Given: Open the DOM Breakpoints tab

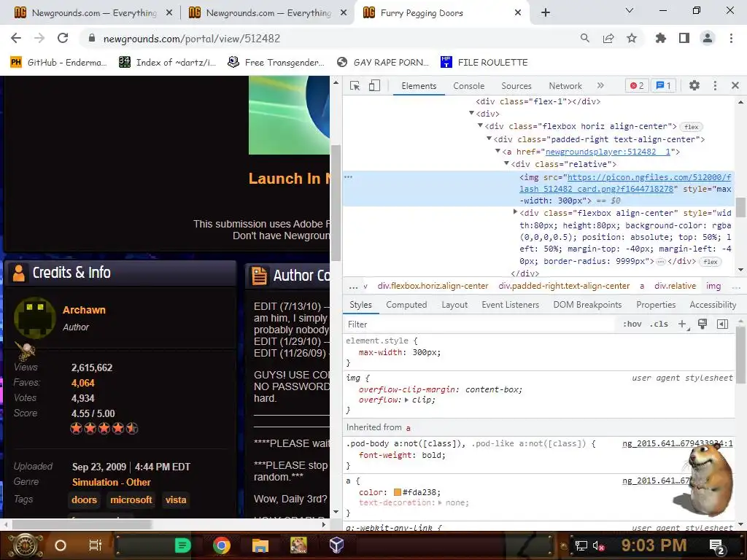Looking at the screenshot, I should (587, 305).
